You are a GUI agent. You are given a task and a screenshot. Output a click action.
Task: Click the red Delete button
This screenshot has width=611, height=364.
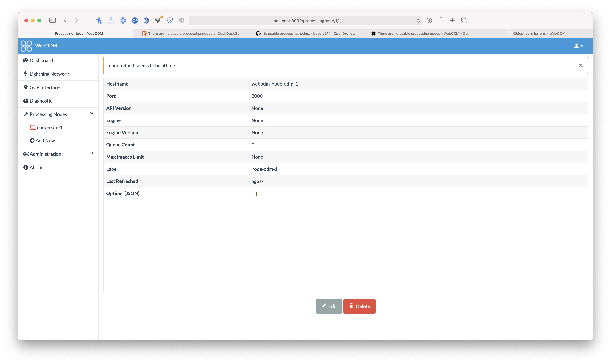coord(359,306)
